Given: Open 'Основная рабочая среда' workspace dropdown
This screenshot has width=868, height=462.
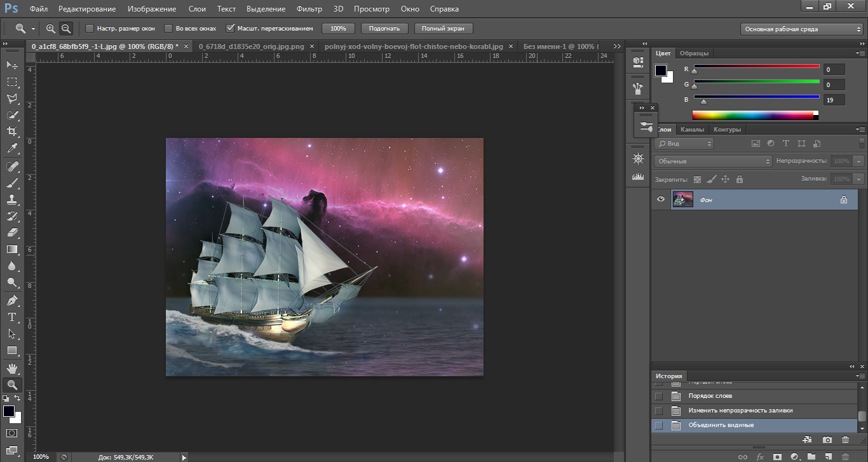Looking at the screenshot, I should (801, 29).
